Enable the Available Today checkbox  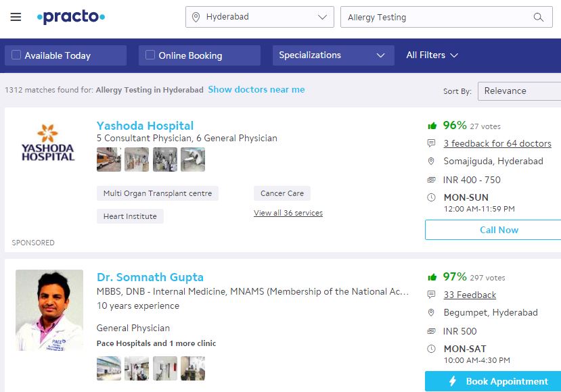click(x=16, y=55)
